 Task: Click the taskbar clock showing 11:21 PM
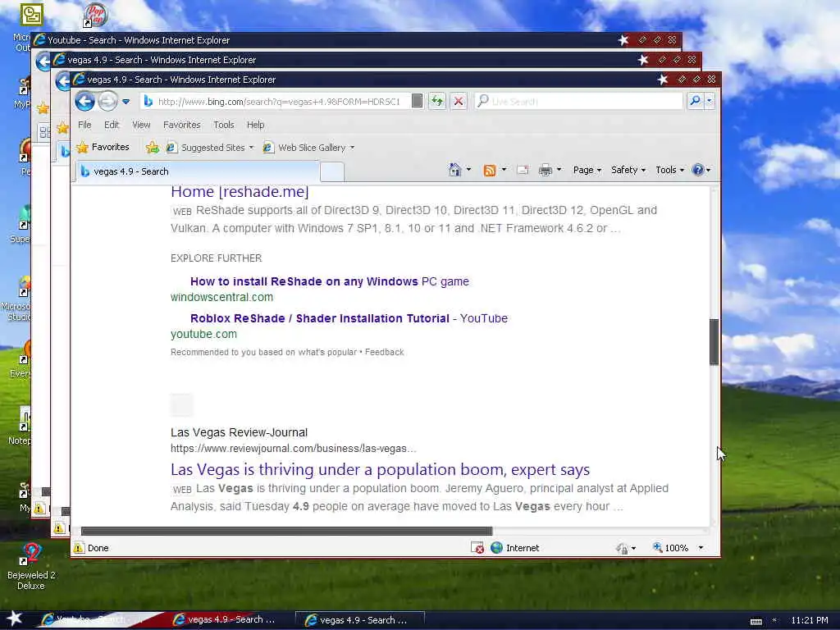(810, 620)
